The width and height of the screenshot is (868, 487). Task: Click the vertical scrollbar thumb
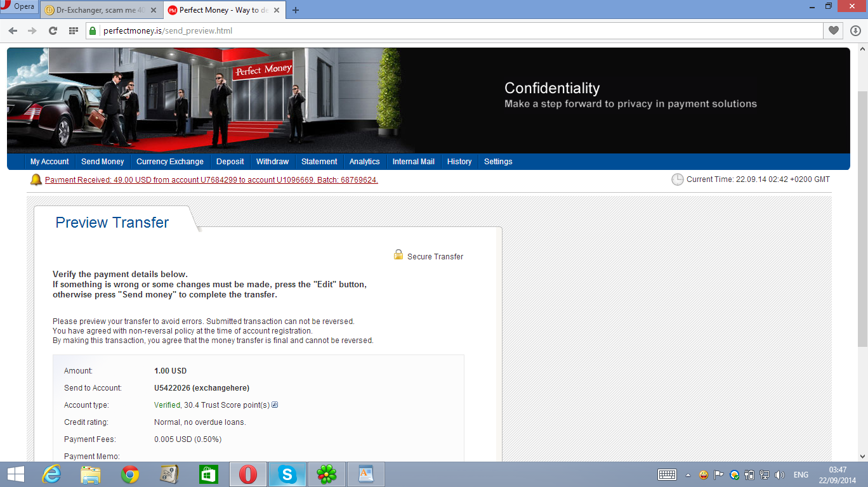pyautogui.click(x=862, y=218)
